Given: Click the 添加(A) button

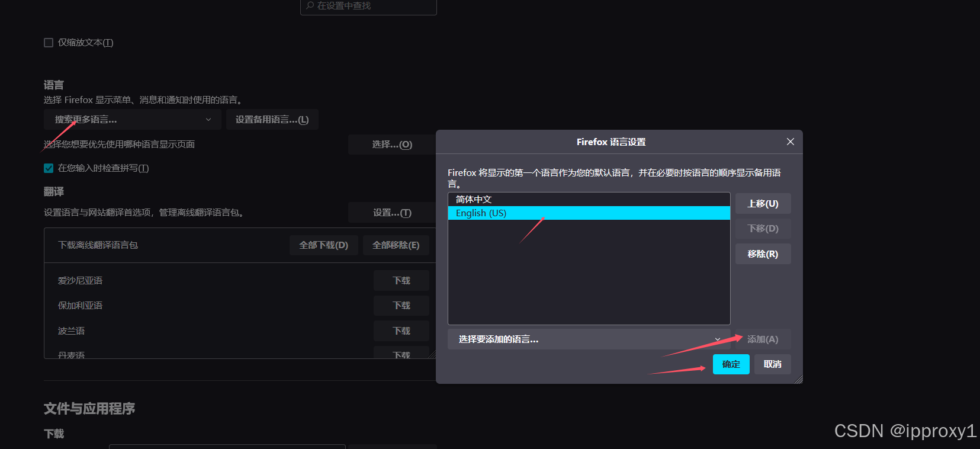Looking at the screenshot, I should pyautogui.click(x=763, y=339).
